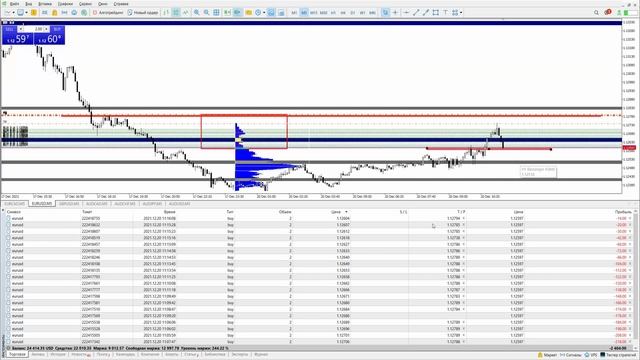Open the Profiles toolbar icon
The width and height of the screenshot is (640, 360).
[20, 13]
